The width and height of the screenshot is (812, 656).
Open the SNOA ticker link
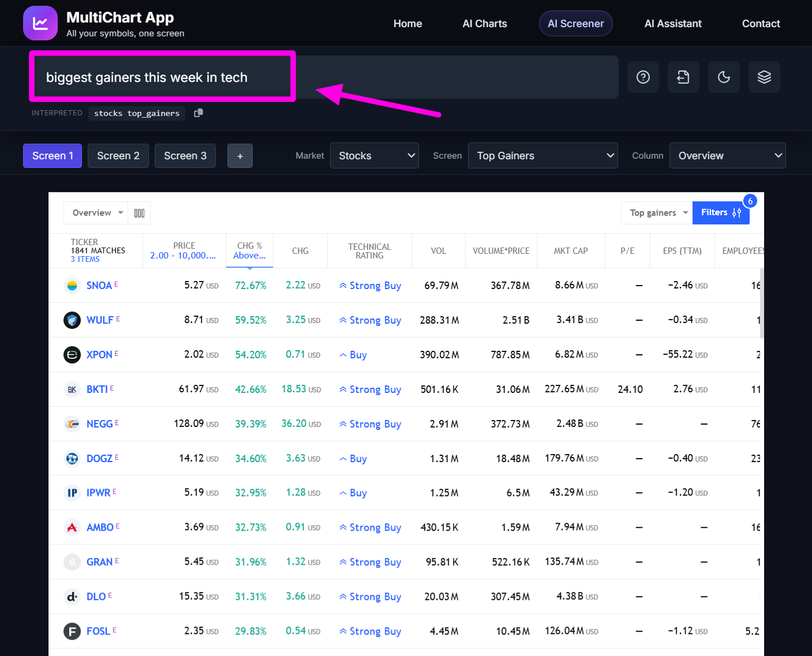tap(99, 286)
